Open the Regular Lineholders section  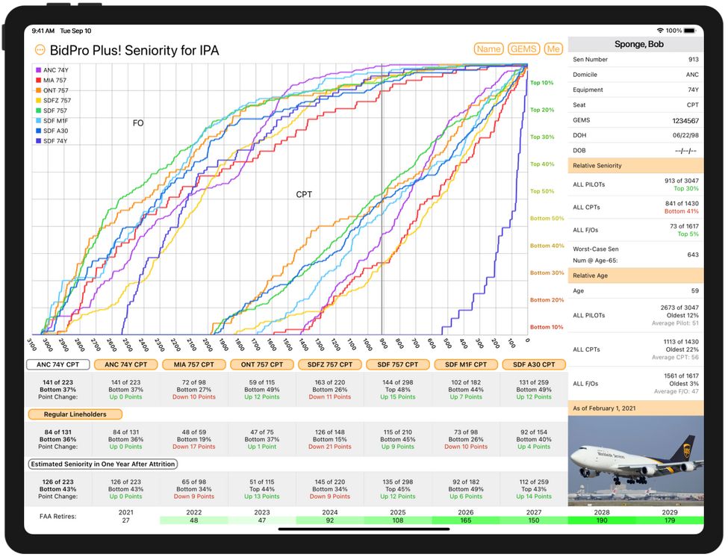point(75,414)
